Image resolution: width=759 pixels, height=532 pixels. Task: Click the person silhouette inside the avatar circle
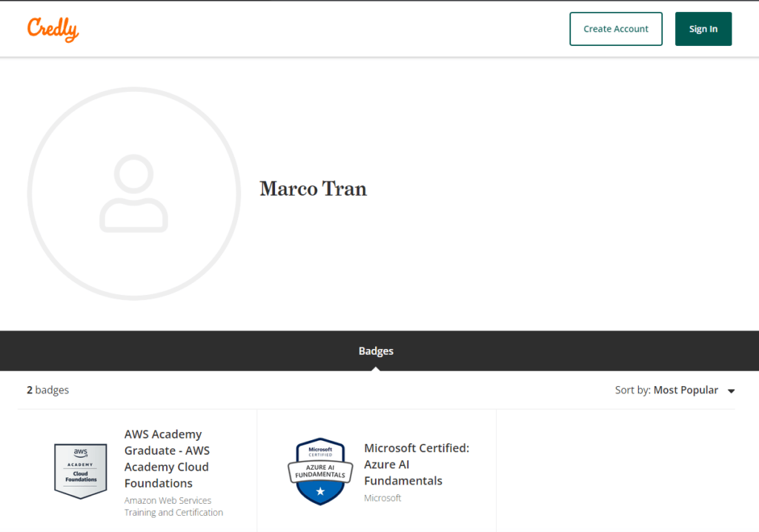pos(134,193)
